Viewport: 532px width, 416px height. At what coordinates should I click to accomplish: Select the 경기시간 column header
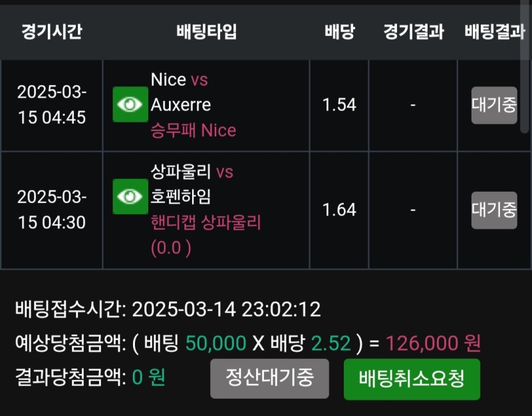(51, 32)
